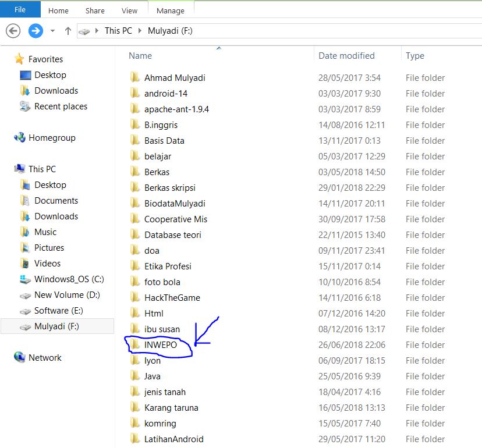Switch to the Home ribbon tab
Viewport: 482px width, 448px height.
(x=58, y=10)
